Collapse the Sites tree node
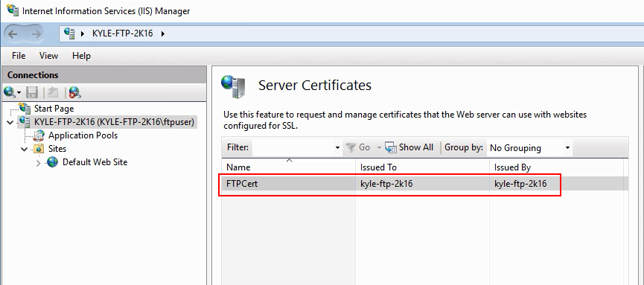 (25, 149)
